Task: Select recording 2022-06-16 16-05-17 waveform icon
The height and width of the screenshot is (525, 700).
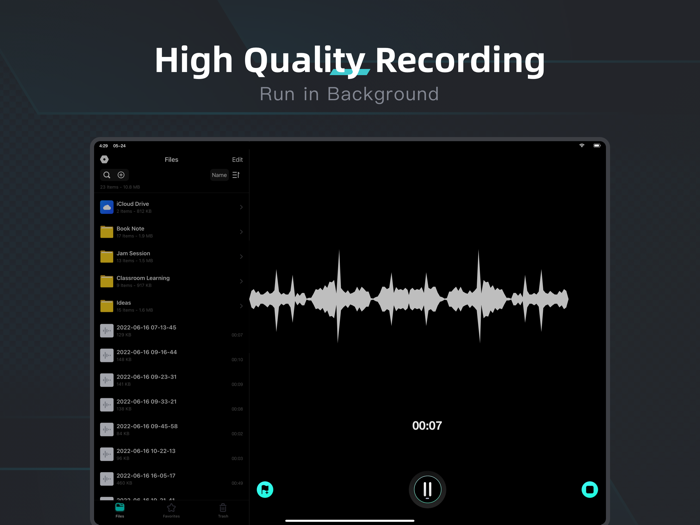Action: 107,479
